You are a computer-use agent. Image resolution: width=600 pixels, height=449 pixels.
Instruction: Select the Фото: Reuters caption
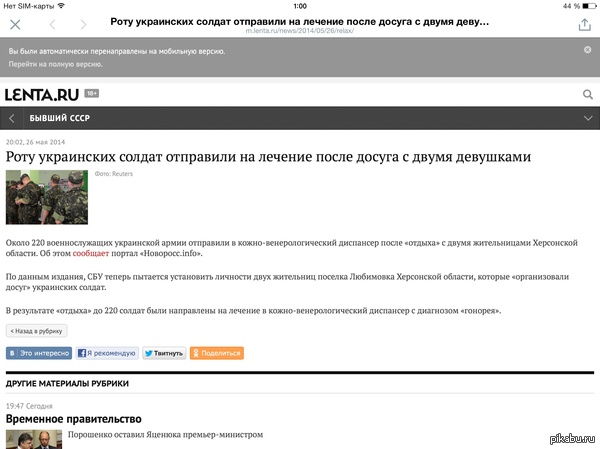[114, 174]
